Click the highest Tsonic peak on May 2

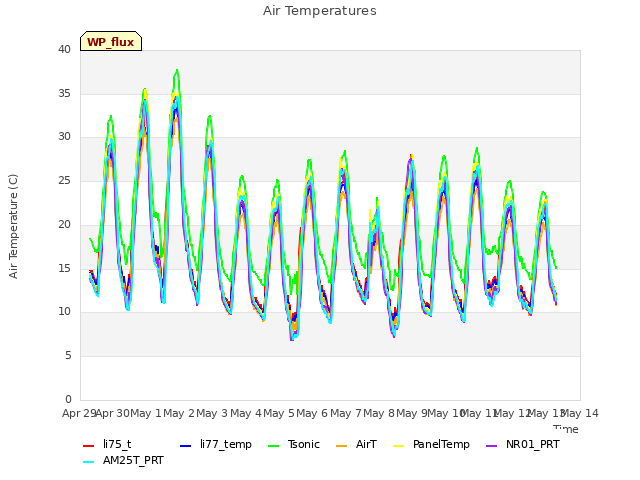(x=177, y=70)
